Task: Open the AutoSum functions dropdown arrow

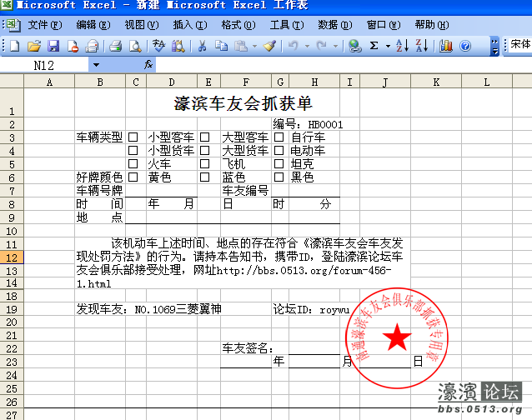Action: click(x=388, y=46)
